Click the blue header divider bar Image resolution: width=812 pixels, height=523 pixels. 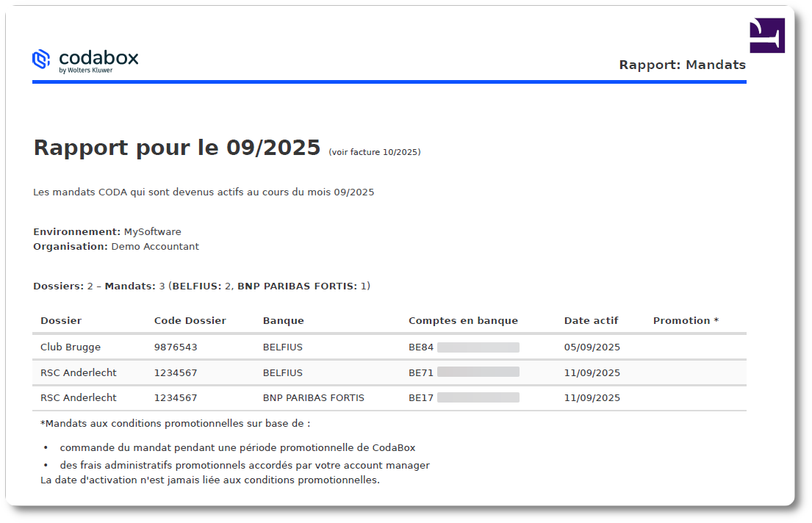click(x=389, y=84)
